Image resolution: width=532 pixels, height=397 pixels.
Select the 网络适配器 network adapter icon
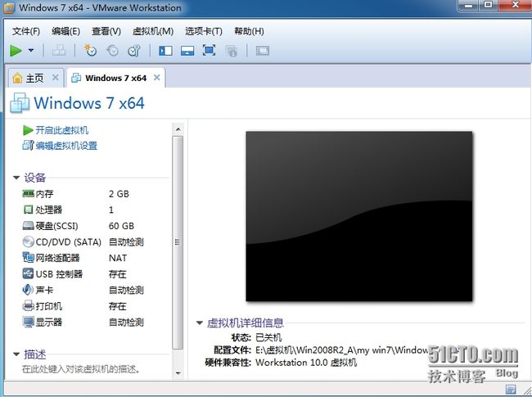click(28, 258)
